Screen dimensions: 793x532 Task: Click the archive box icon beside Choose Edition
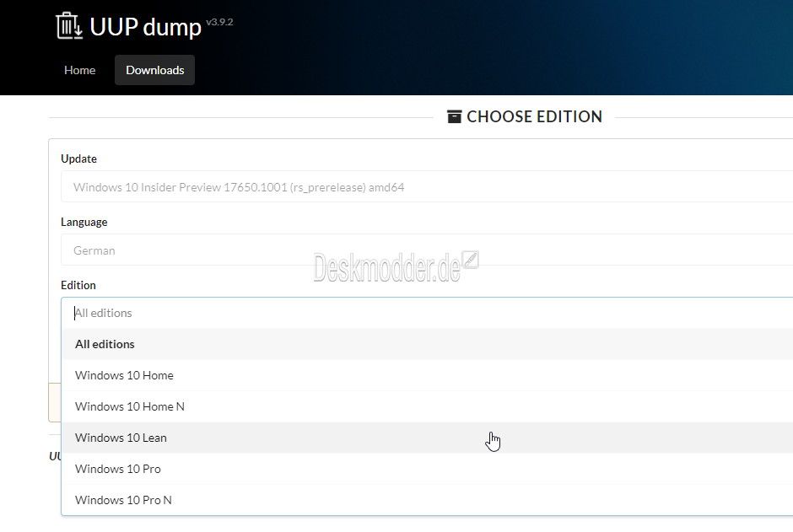[x=454, y=116]
